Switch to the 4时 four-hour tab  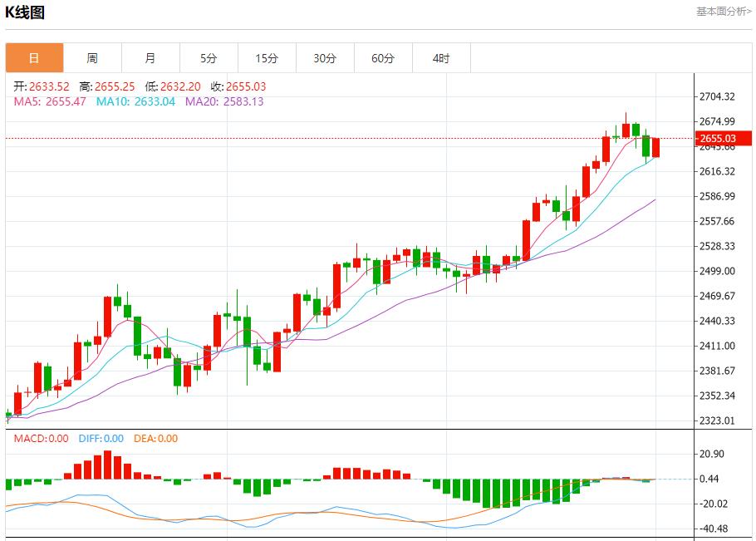tap(441, 58)
